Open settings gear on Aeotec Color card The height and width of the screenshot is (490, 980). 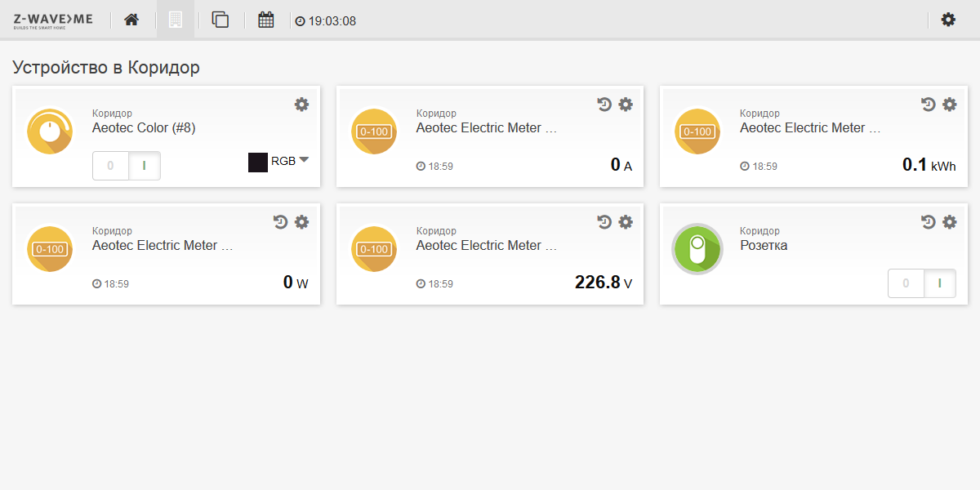point(301,105)
